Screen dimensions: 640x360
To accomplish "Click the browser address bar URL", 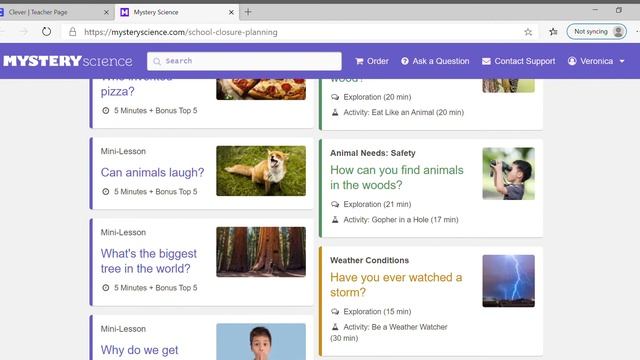I will pos(181,32).
